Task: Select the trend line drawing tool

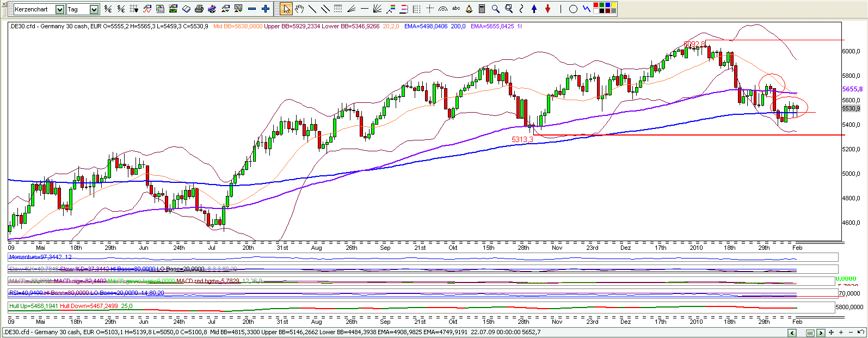Action: [x=312, y=9]
